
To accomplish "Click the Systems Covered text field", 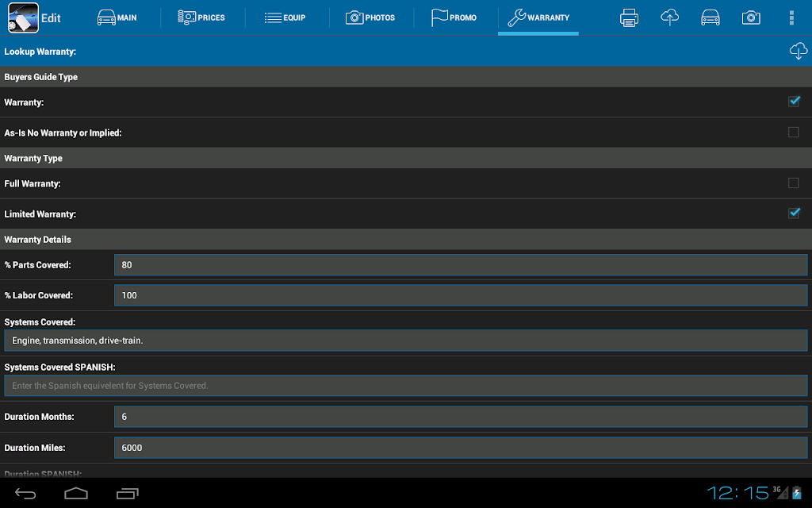I will [x=406, y=341].
